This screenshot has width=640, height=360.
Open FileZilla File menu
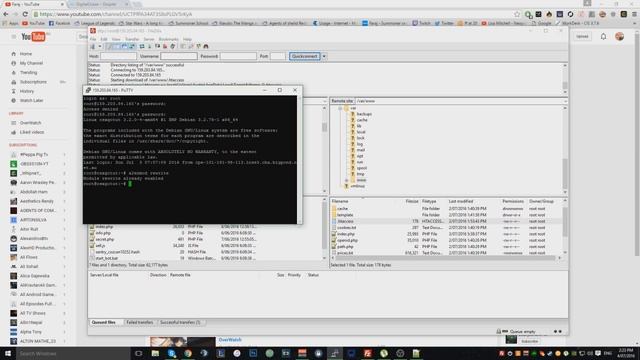(x=93, y=39)
